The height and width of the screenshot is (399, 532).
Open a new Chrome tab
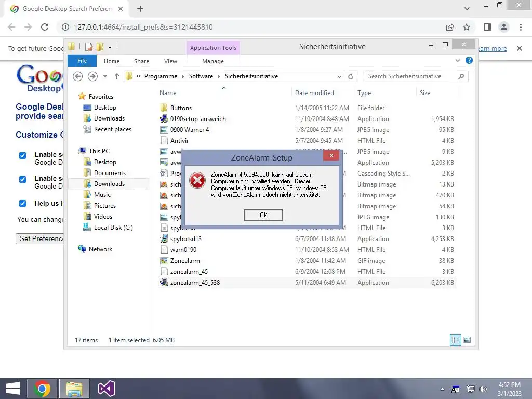(140, 9)
